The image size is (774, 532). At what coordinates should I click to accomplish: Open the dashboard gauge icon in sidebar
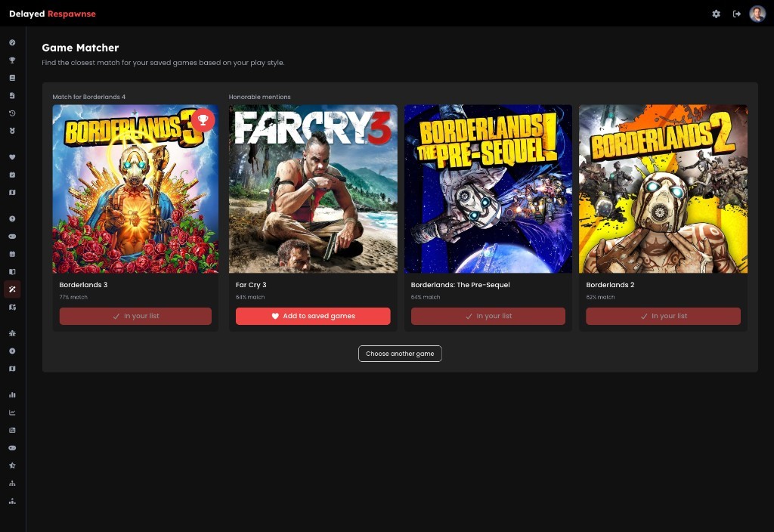pyautogui.click(x=12, y=42)
